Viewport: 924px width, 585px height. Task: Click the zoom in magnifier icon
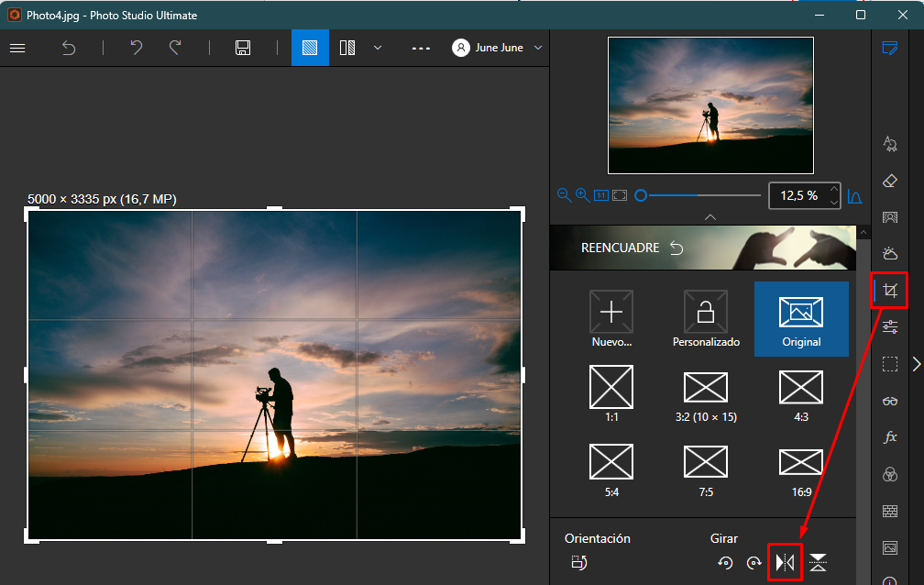(582, 195)
